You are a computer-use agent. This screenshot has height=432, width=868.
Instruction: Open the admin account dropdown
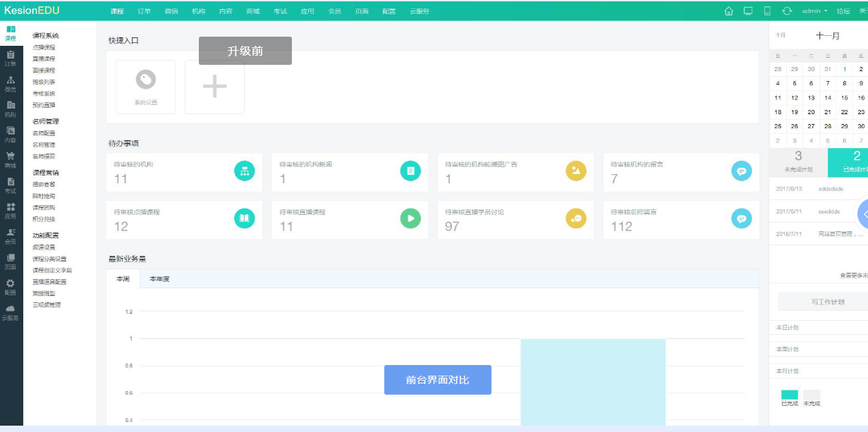816,11
